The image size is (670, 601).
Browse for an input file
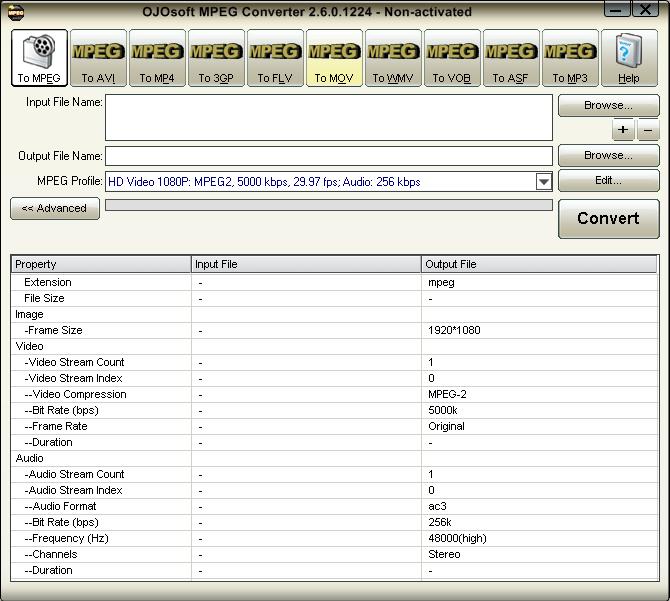[608, 105]
